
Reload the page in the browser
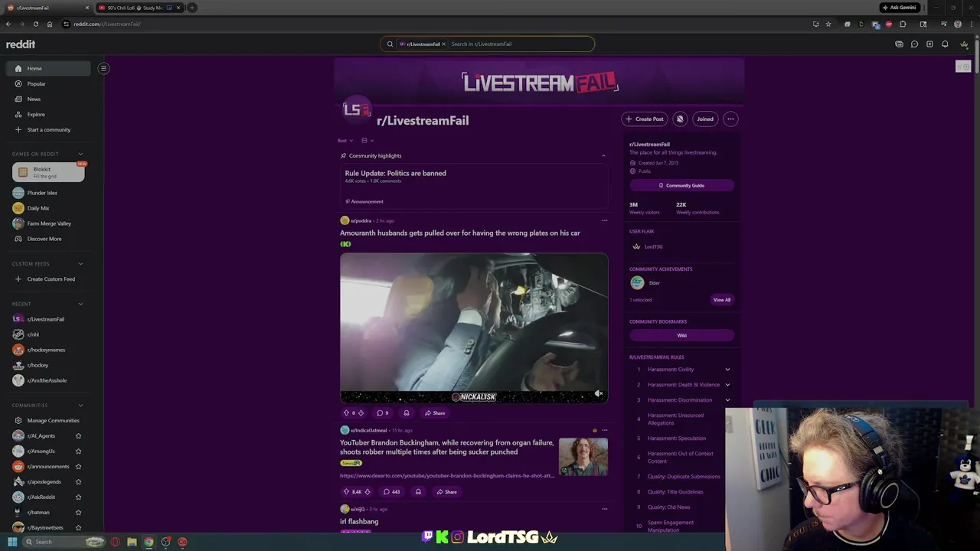point(35,24)
